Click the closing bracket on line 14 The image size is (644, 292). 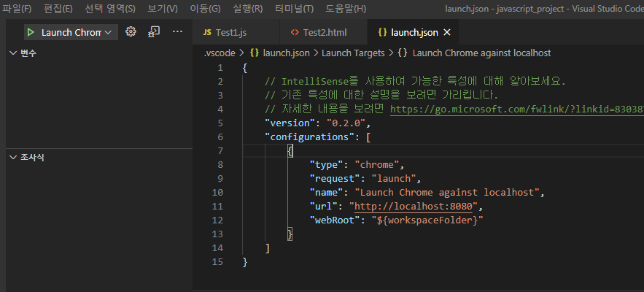coord(268,248)
